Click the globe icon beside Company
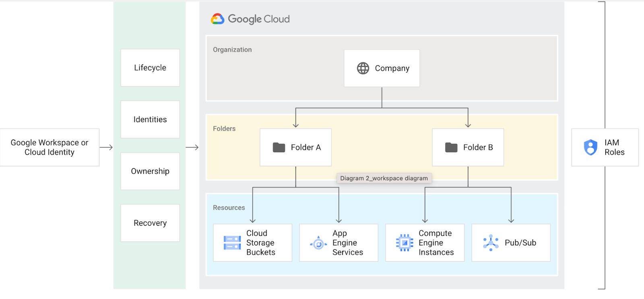The width and height of the screenshot is (644, 299). click(x=363, y=69)
